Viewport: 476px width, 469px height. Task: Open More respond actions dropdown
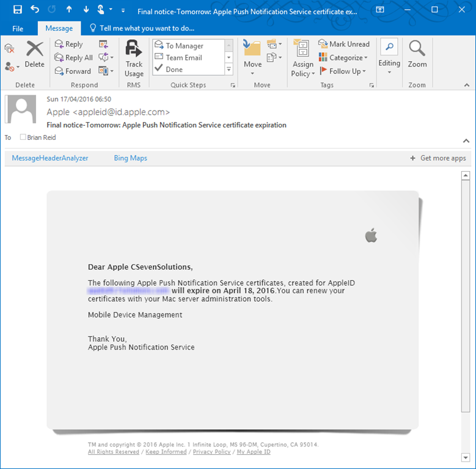106,71
